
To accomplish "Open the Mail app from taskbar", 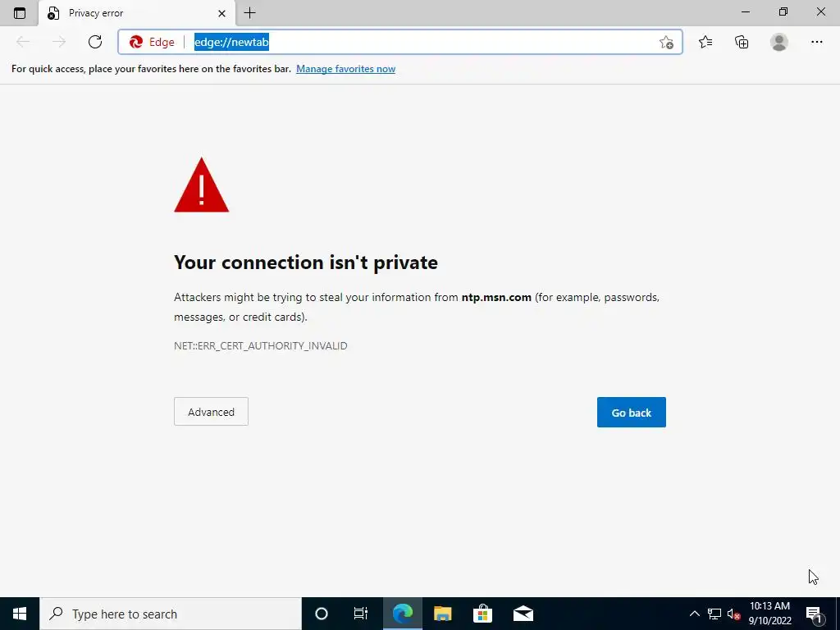I will tap(523, 614).
